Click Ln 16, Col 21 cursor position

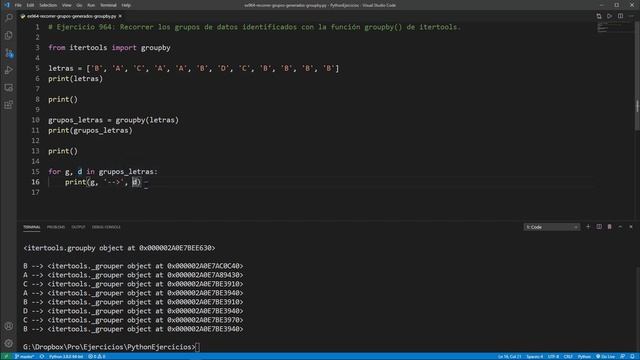(509, 356)
